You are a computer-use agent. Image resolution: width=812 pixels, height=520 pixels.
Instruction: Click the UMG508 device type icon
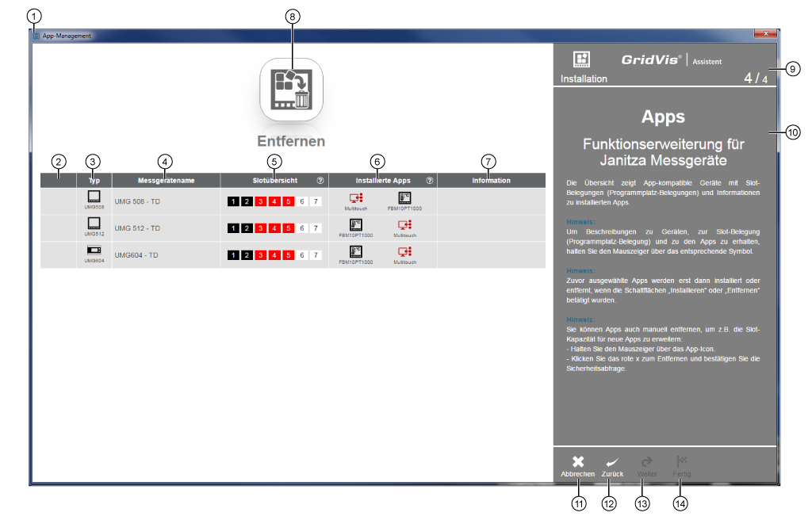point(94,197)
